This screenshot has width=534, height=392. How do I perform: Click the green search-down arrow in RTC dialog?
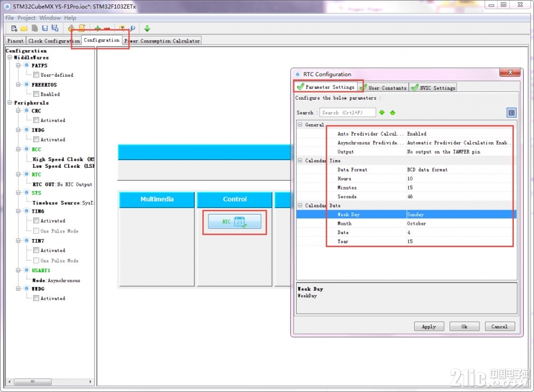click(x=382, y=112)
